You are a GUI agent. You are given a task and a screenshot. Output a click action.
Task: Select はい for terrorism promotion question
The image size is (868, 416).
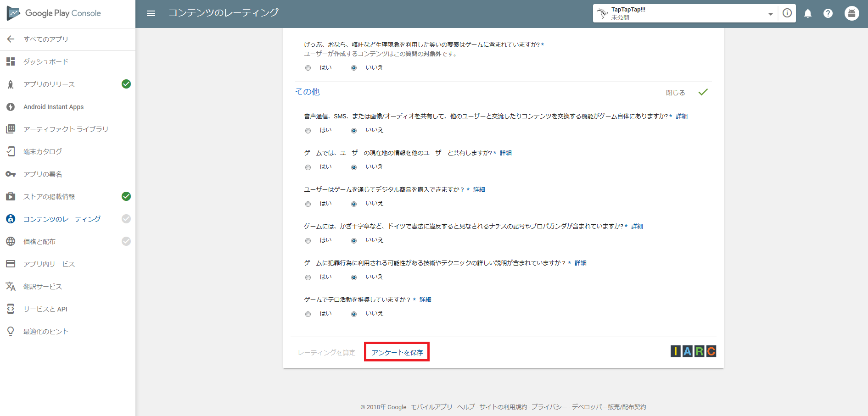(x=308, y=314)
